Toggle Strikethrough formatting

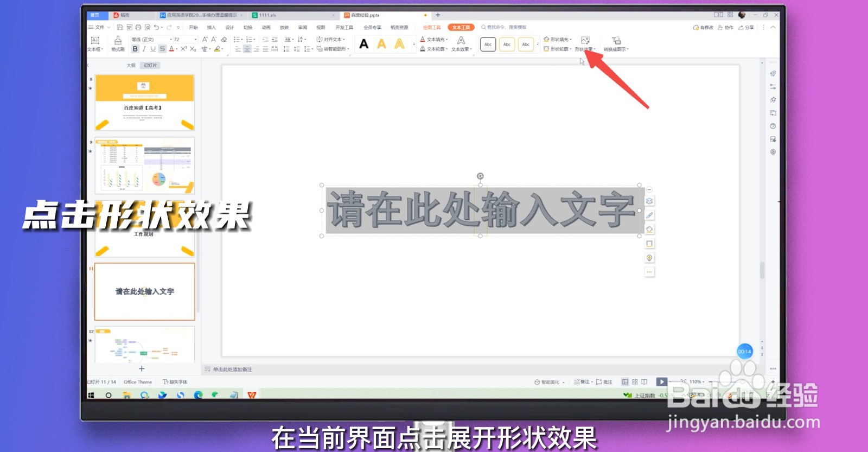tap(162, 49)
